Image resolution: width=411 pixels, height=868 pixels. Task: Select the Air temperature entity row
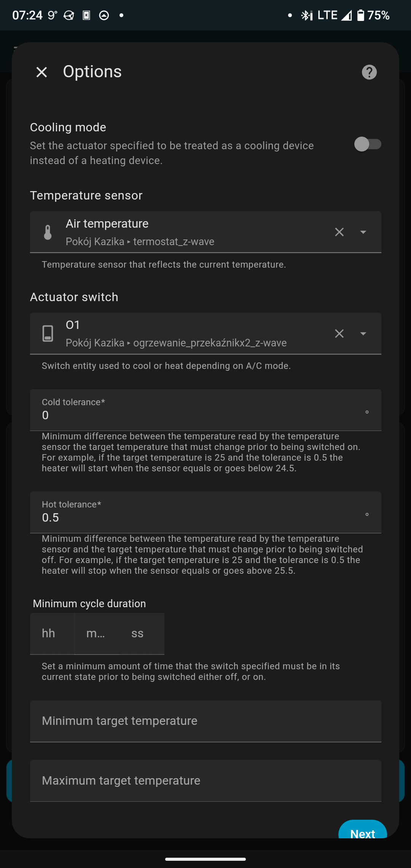(x=190, y=232)
